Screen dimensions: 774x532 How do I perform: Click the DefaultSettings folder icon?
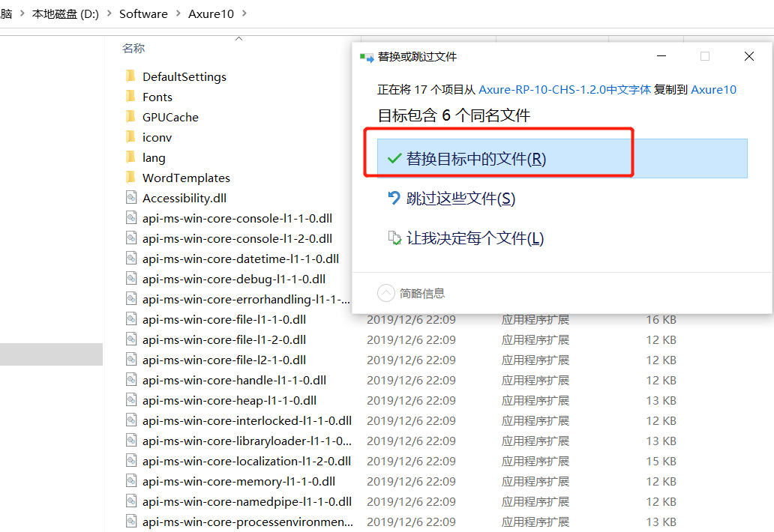130,76
